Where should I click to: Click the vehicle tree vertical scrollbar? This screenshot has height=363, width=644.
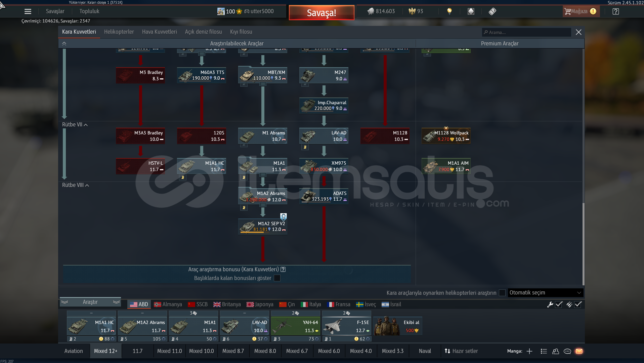tap(583, 244)
